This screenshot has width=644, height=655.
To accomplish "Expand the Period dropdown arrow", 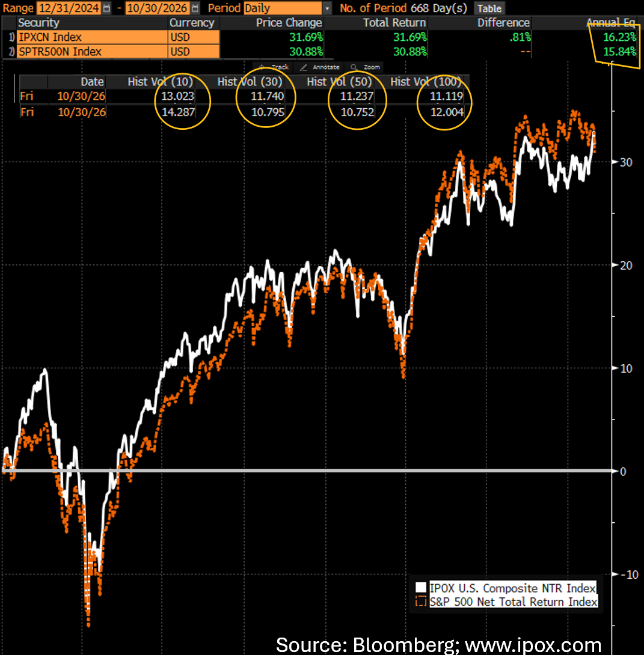I will (x=327, y=8).
